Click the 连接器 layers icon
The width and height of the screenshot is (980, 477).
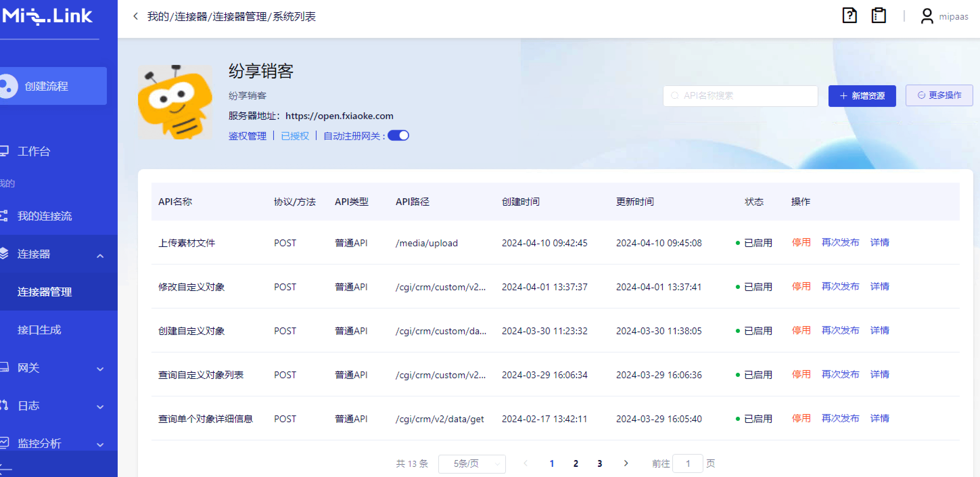pos(4,253)
